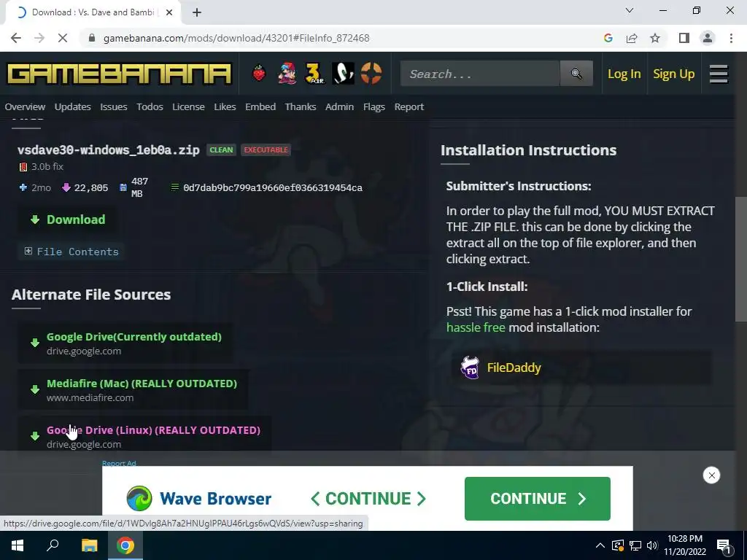Open Windows taskbar search
Image resolution: width=747 pixels, height=560 pixels.
[53, 545]
